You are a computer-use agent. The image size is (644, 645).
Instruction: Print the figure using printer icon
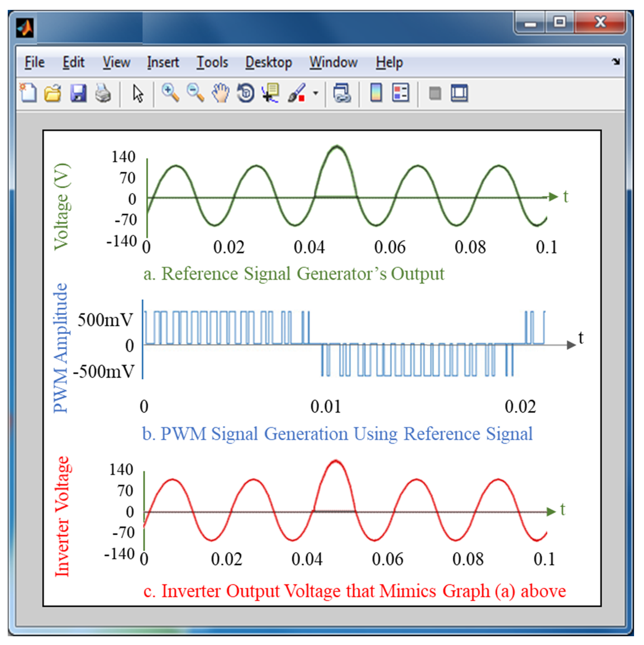tap(103, 93)
